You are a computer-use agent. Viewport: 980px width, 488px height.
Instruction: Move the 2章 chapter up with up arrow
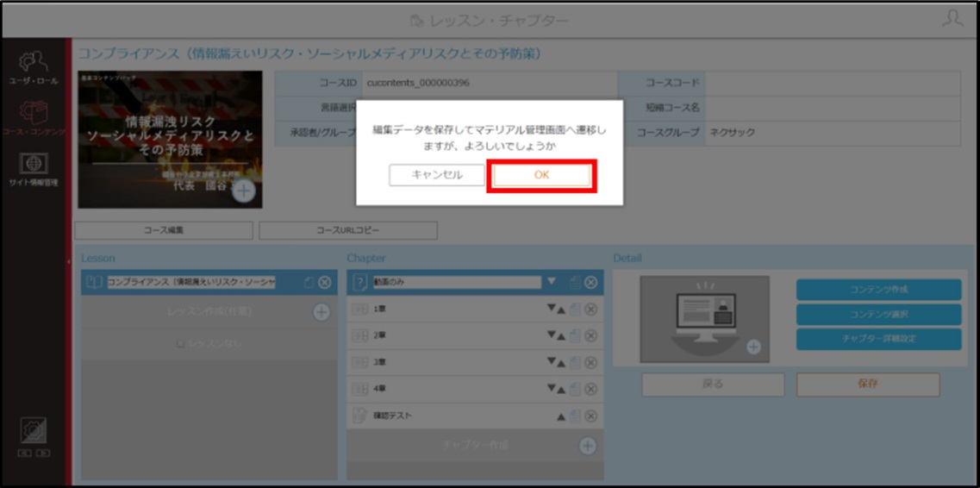[561, 337]
